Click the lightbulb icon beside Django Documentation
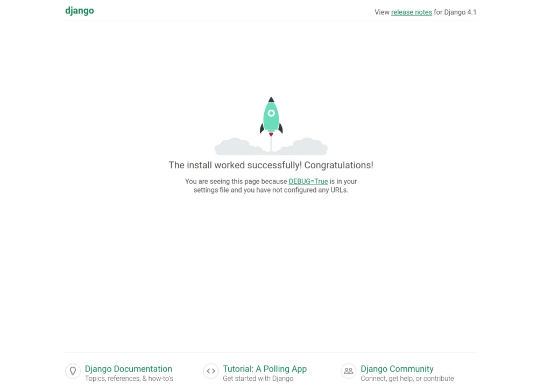The image size is (551, 392). 73,371
